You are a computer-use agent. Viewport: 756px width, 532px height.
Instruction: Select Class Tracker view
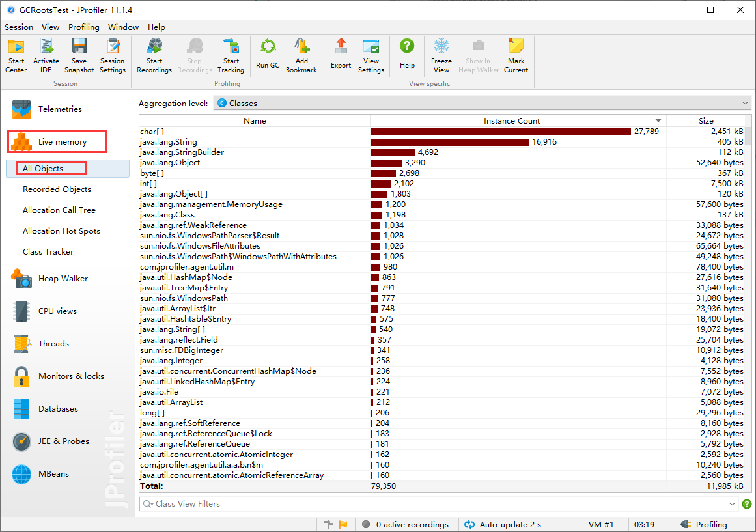point(48,252)
